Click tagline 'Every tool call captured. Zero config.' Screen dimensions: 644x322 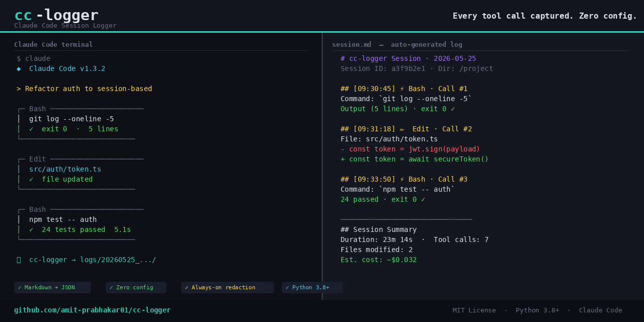point(545,16)
